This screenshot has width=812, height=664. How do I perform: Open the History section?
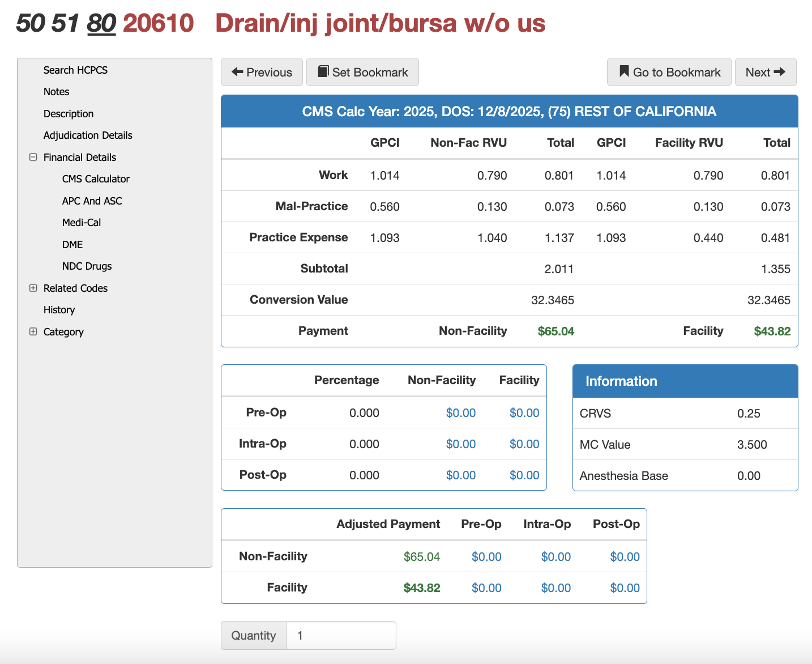click(x=59, y=309)
